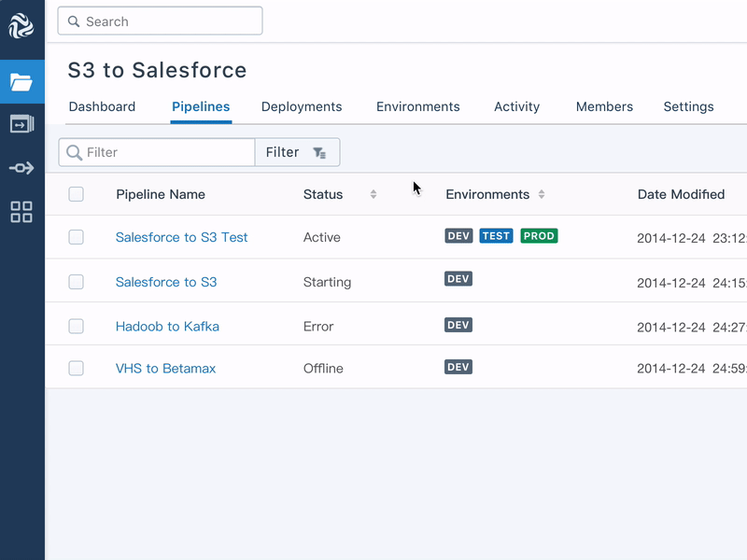
Task: Open the VHS to Betamax pipeline
Action: [x=165, y=368]
